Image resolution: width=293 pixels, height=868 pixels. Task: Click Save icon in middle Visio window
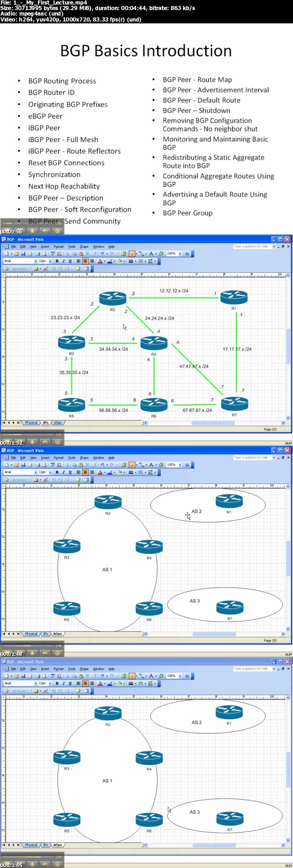(x=23, y=464)
